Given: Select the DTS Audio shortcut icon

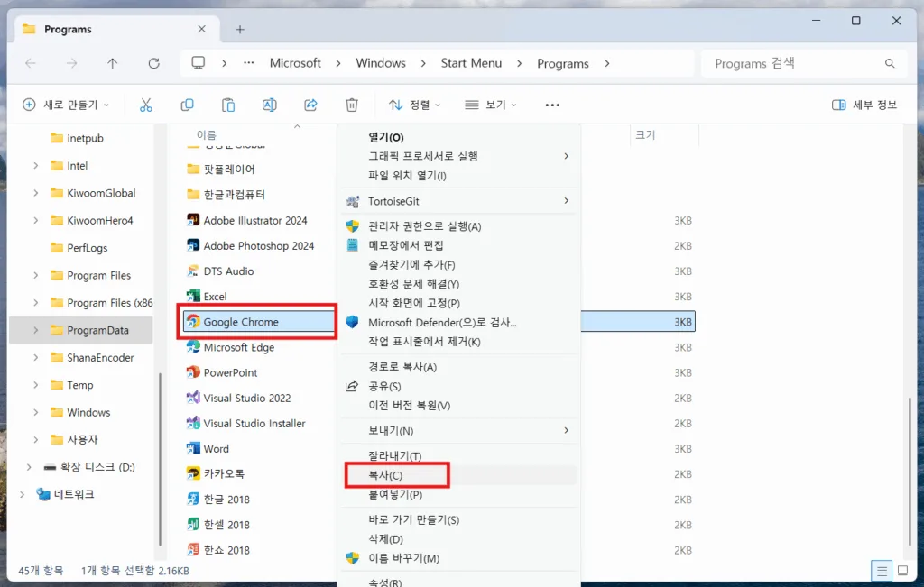Looking at the screenshot, I should pos(193,271).
